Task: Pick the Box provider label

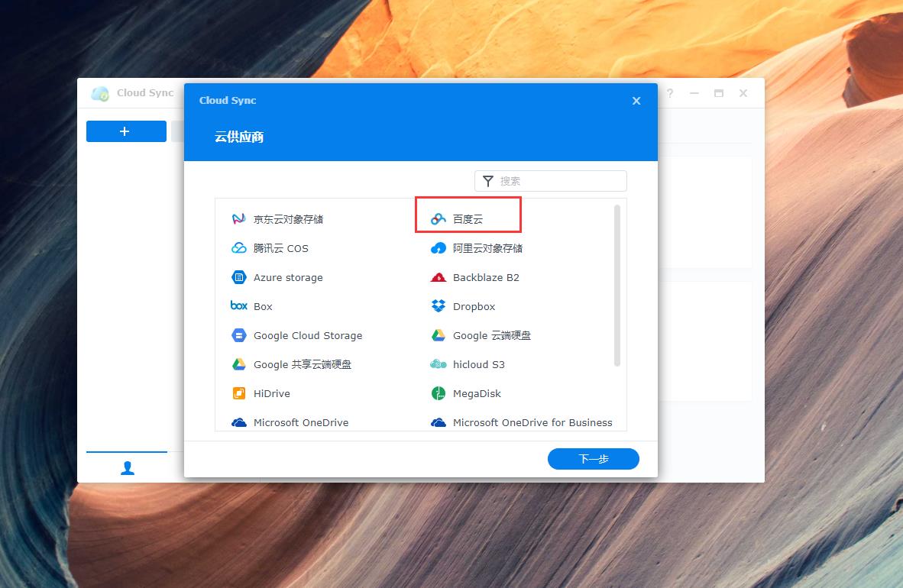Action: (x=263, y=306)
